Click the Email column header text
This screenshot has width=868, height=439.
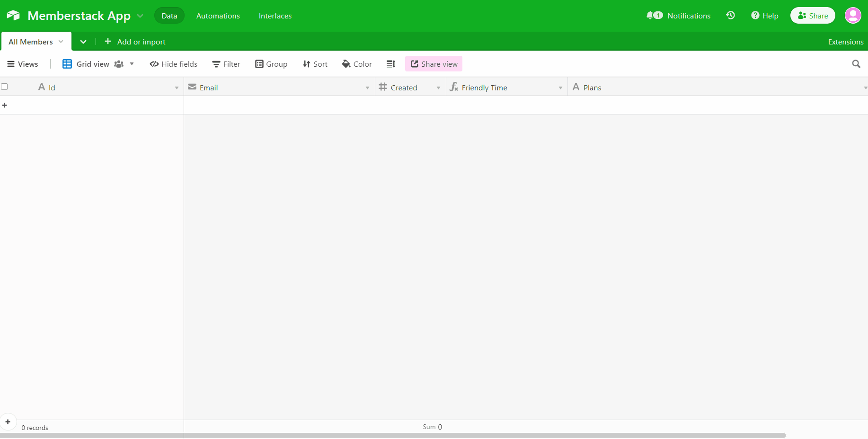point(209,88)
